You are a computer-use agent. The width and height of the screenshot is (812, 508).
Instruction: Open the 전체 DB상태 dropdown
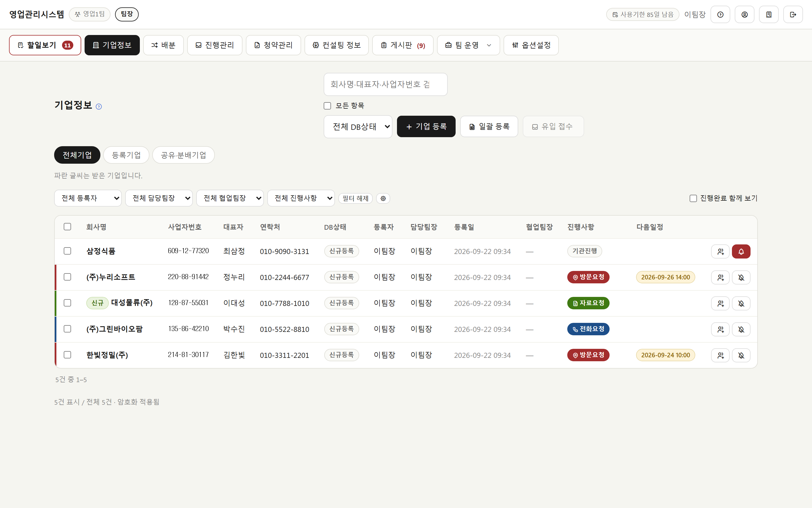(358, 127)
